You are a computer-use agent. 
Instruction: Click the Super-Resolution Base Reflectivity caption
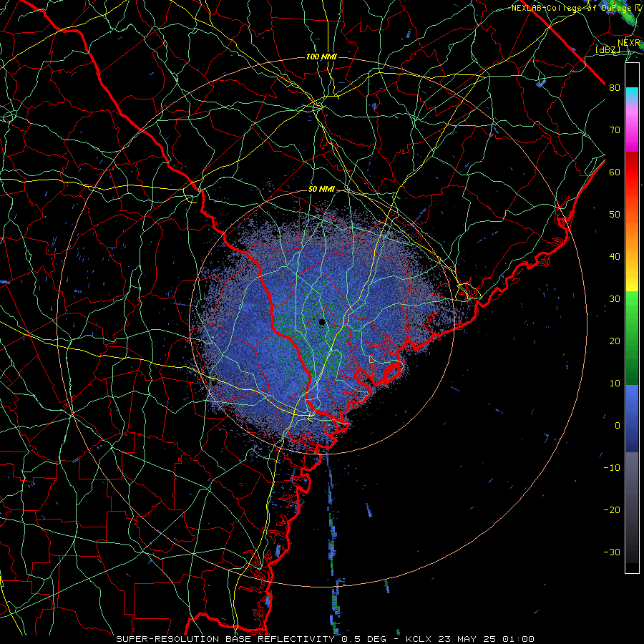click(x=225, y=639)
